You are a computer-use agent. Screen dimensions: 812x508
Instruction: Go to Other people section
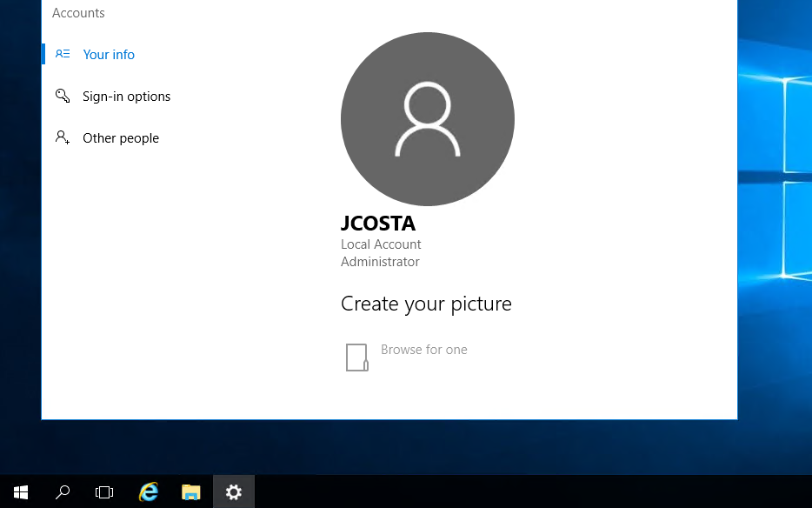(121, 138)
